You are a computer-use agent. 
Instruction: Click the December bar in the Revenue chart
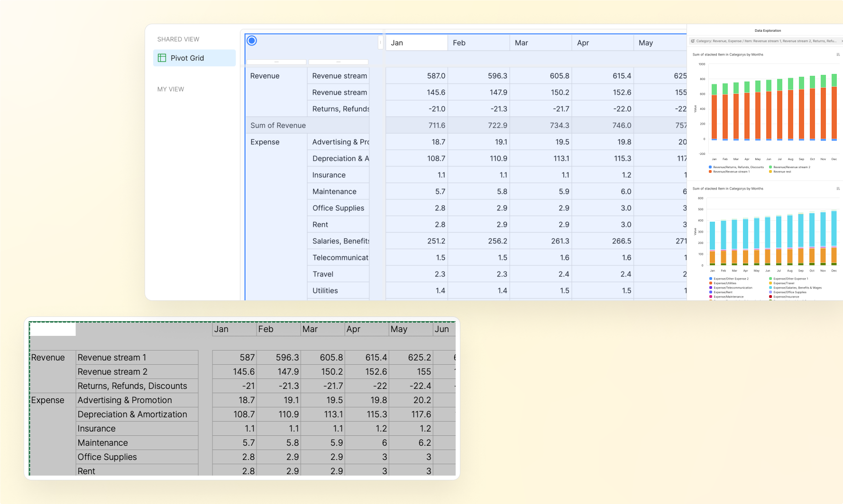click(834, 107)
